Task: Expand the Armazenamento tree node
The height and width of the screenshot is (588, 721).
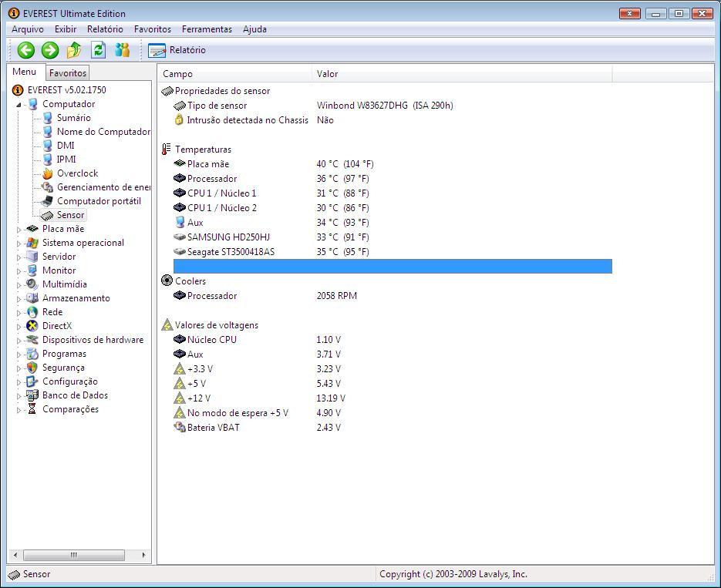Action: (19, 298)
